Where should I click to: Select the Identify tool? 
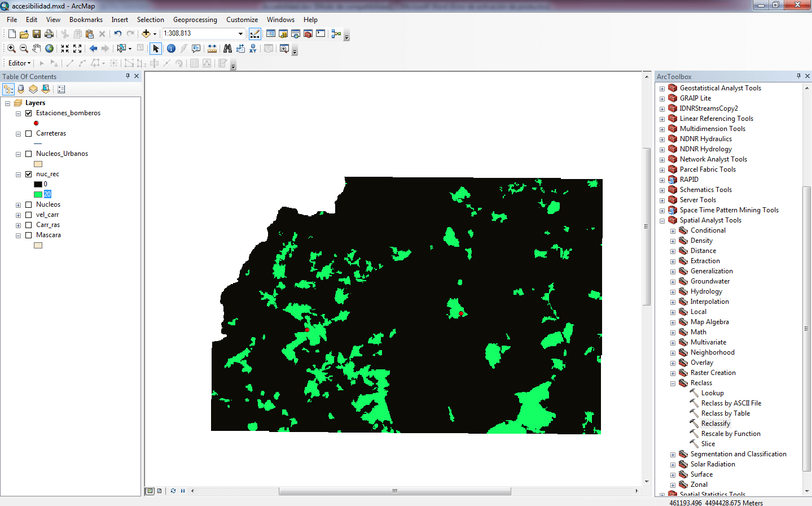click(x=171, y=49)
